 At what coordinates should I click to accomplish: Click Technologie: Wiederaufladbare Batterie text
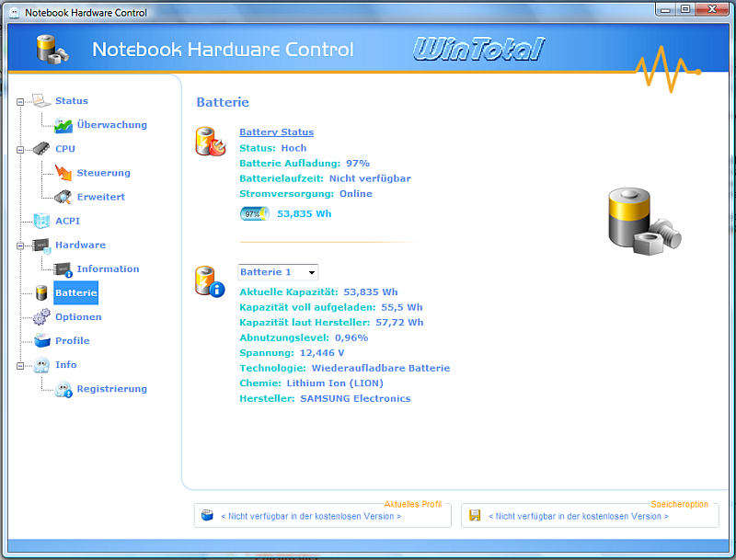[344, 368]
